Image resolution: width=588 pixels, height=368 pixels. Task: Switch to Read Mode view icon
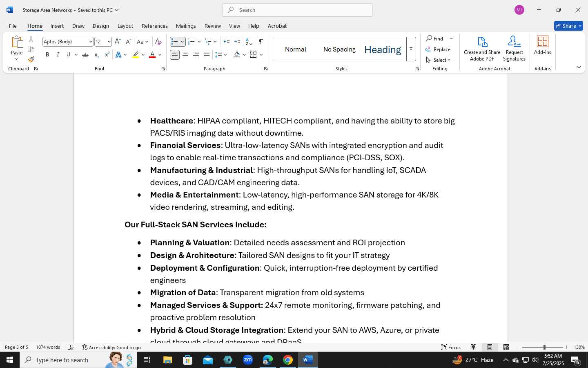coord(474,347)
